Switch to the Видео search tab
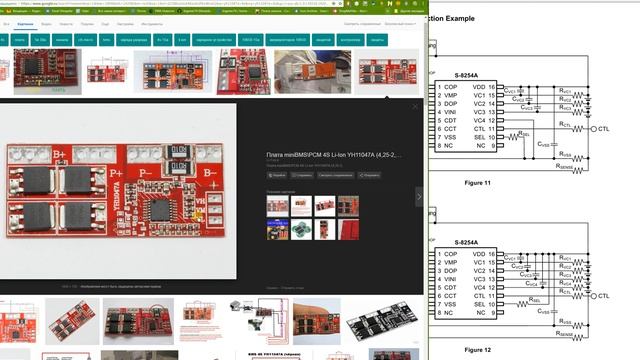The image size is (640, 360). click(47, 24)
